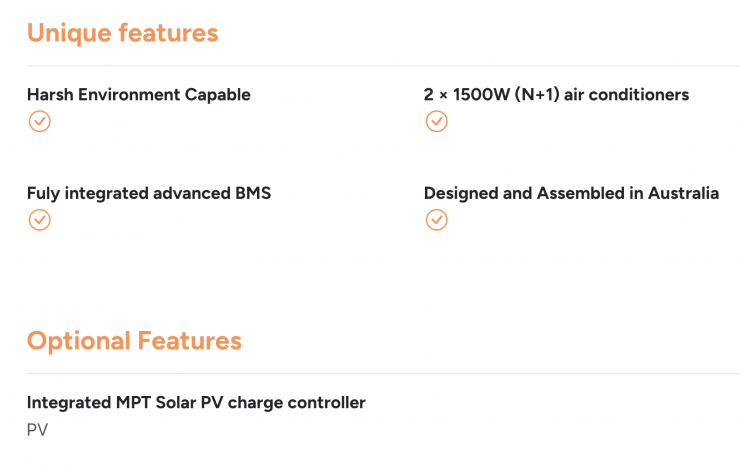Click the misspelled word 'Fuly'

click(45, 193)
